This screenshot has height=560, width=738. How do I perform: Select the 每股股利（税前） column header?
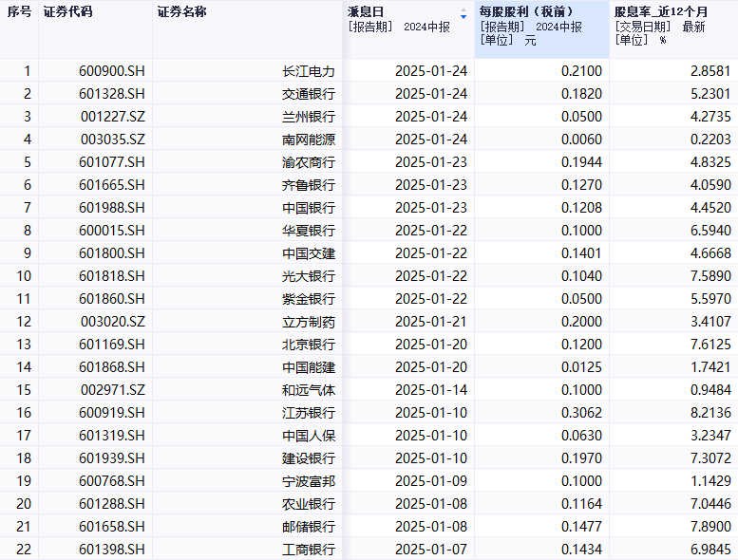541,29
